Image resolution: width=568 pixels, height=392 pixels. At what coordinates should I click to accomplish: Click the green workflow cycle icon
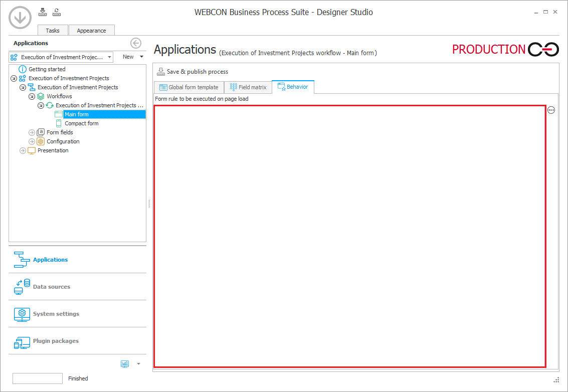click(50, 105)
